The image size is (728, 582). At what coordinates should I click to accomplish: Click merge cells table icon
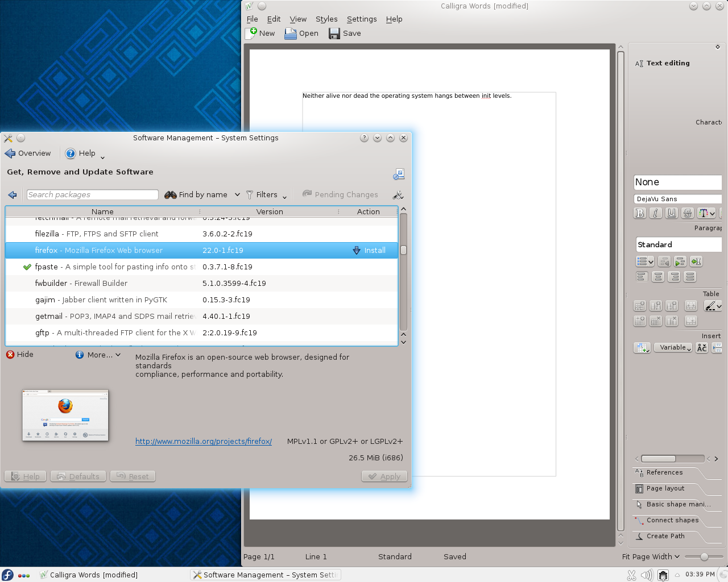(691, 306)
